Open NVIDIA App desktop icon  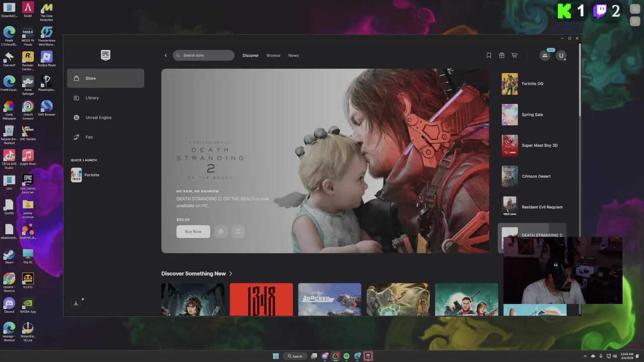[x=28, y=305]
